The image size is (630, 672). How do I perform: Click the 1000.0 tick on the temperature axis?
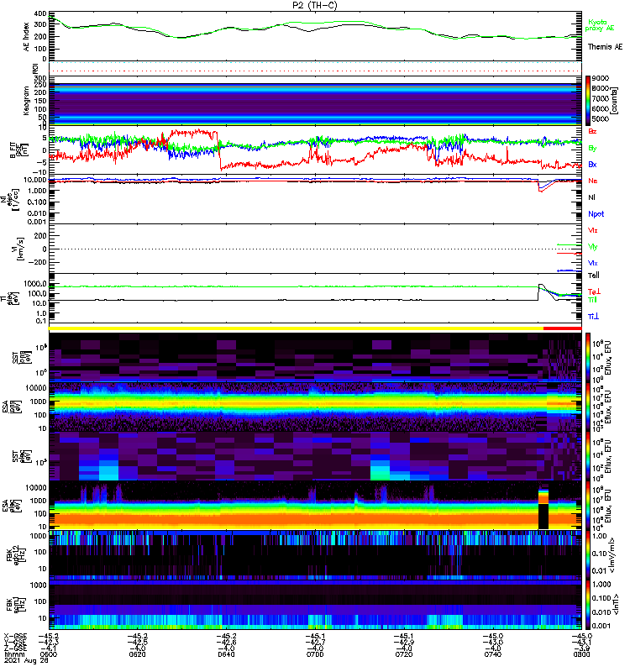click(x=35, y=284)
